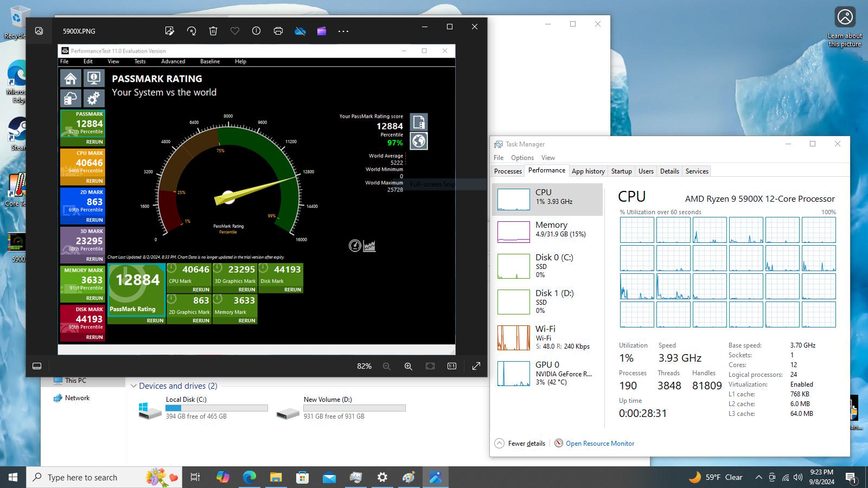Click the taskbar search box
868x488 pixels.
pyautogui.click(x=104, y=477)
